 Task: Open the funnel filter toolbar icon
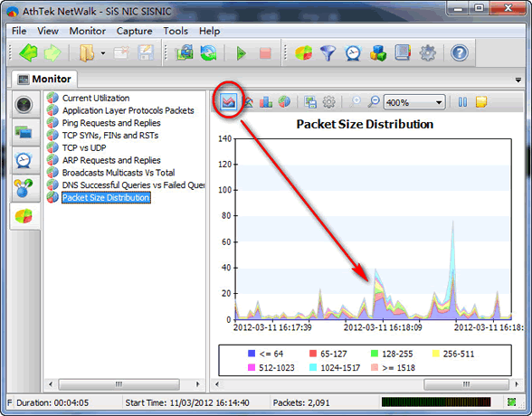(x=328, y=53)
